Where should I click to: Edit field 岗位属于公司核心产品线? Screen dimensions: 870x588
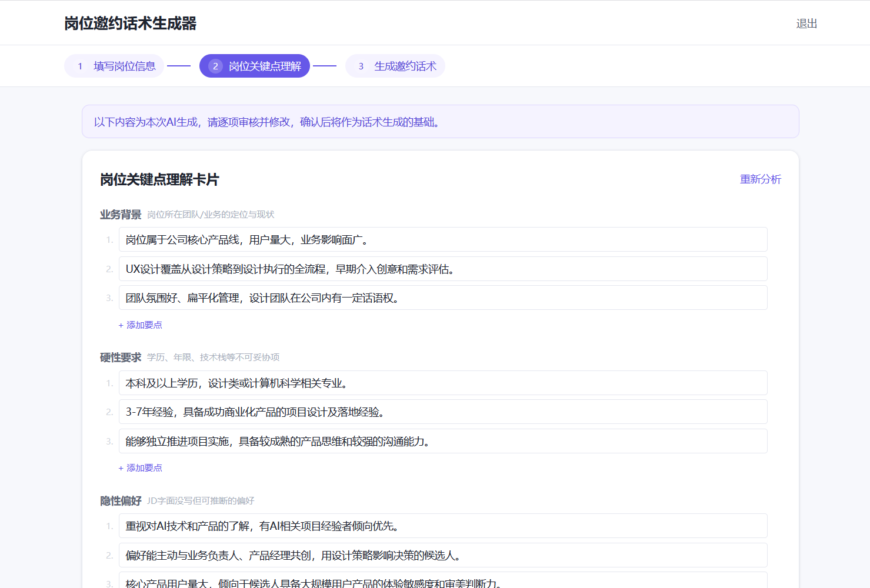tap(443, 239)
